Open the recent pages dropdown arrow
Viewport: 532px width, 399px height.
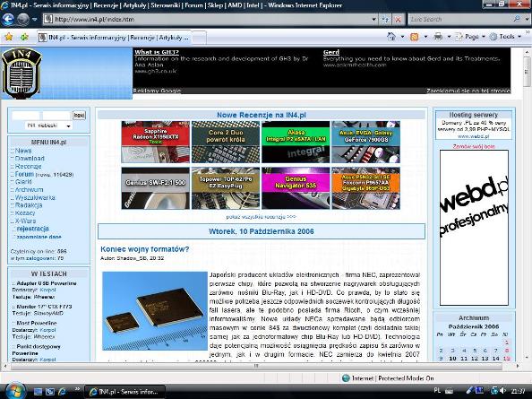[34, 20]
